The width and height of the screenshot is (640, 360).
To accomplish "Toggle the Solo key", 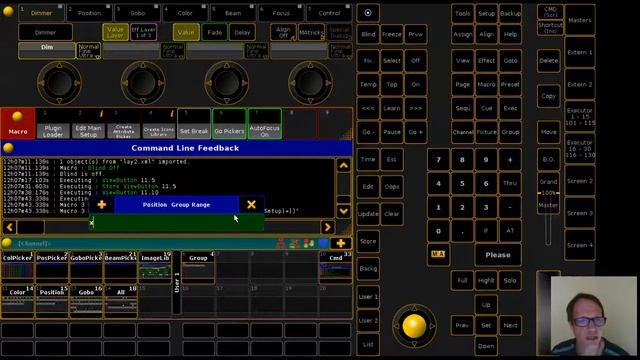I will pyautogui.click(x=510, y=280).
